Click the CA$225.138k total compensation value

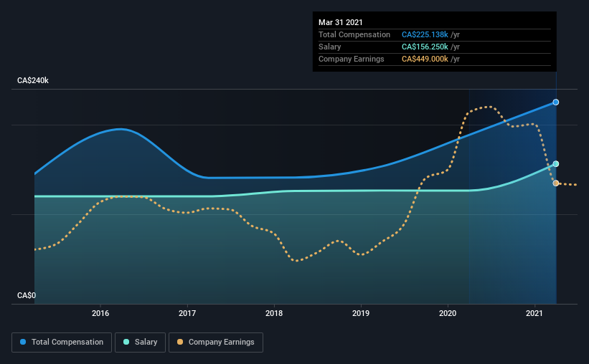(x=425, y=34)
